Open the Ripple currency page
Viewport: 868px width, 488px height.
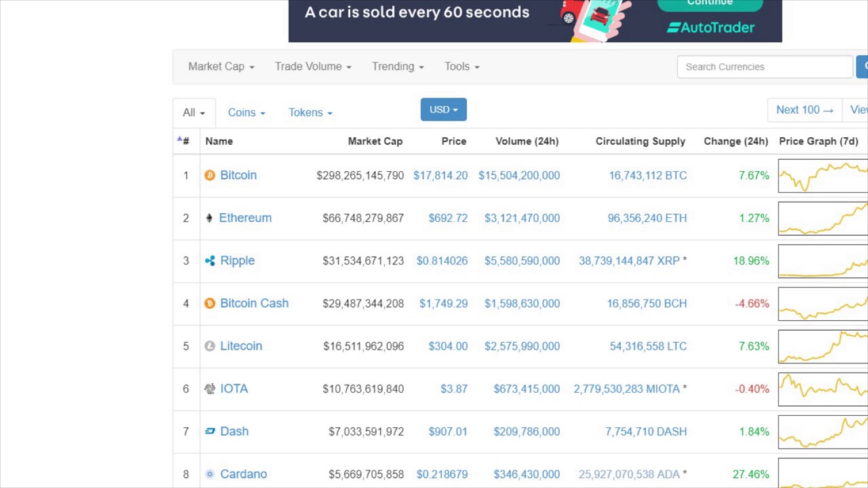pyautogui.click(x=237, y=261)
